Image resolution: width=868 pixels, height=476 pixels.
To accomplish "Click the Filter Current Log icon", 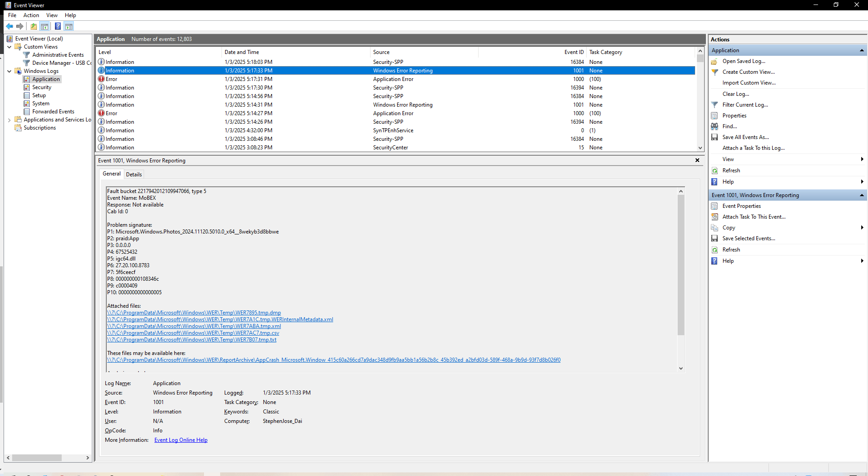I will click(x=714, y=105).
